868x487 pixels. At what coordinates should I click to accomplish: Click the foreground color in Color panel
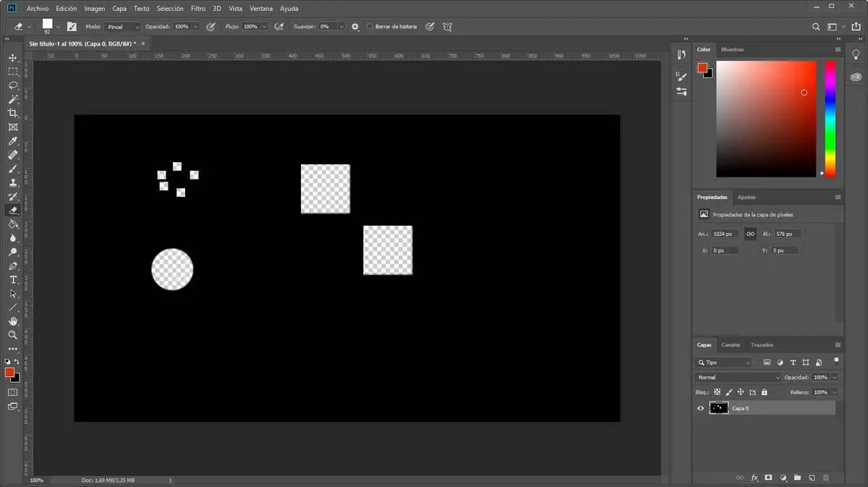702,68
